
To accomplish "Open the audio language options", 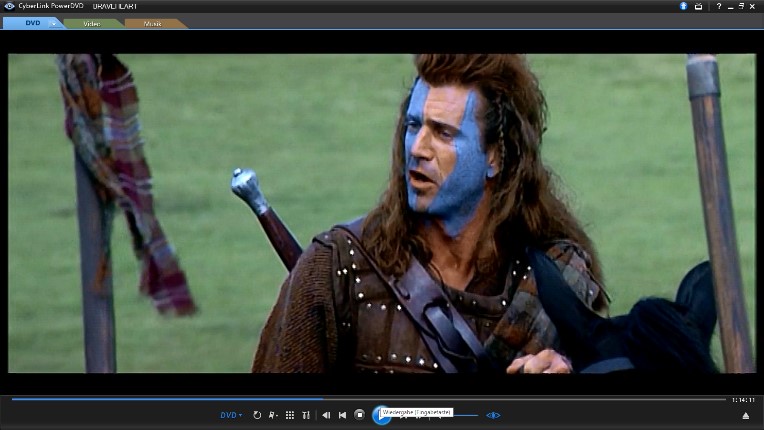I will tap(273, 415).
